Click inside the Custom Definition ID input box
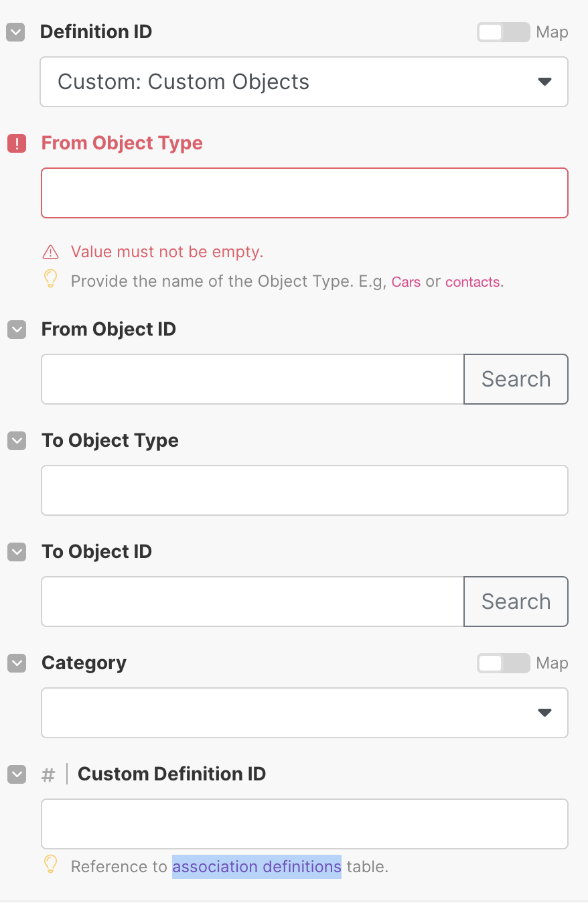This screenshot has height=903, width=588. pos(304,823)
